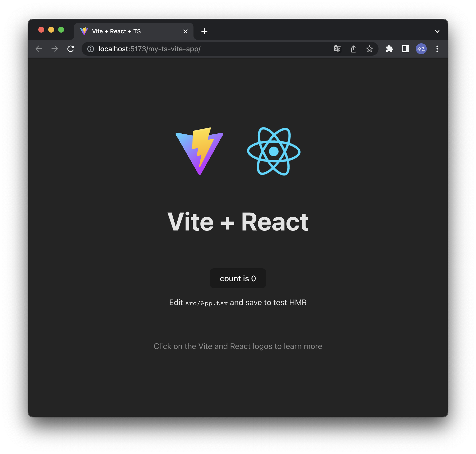
Task: Go forward with the browser forward arrow
Action: (x=55, y=49)
